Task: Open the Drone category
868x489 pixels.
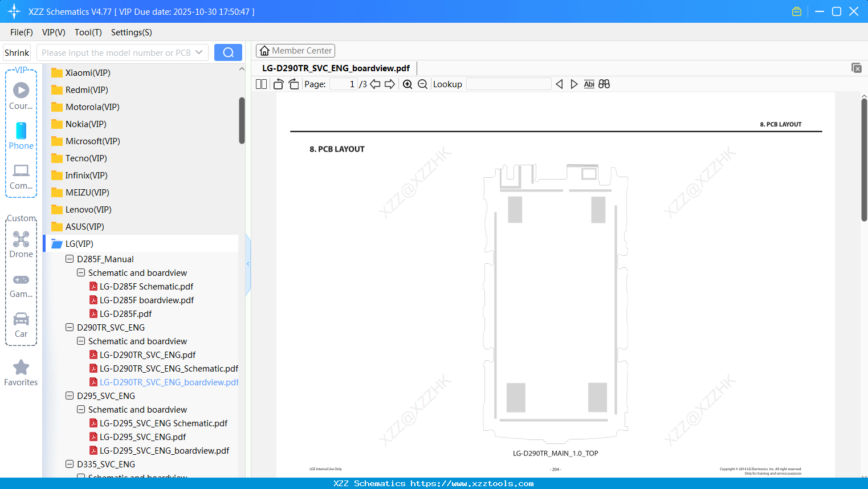Action: (x=21, y=244)
